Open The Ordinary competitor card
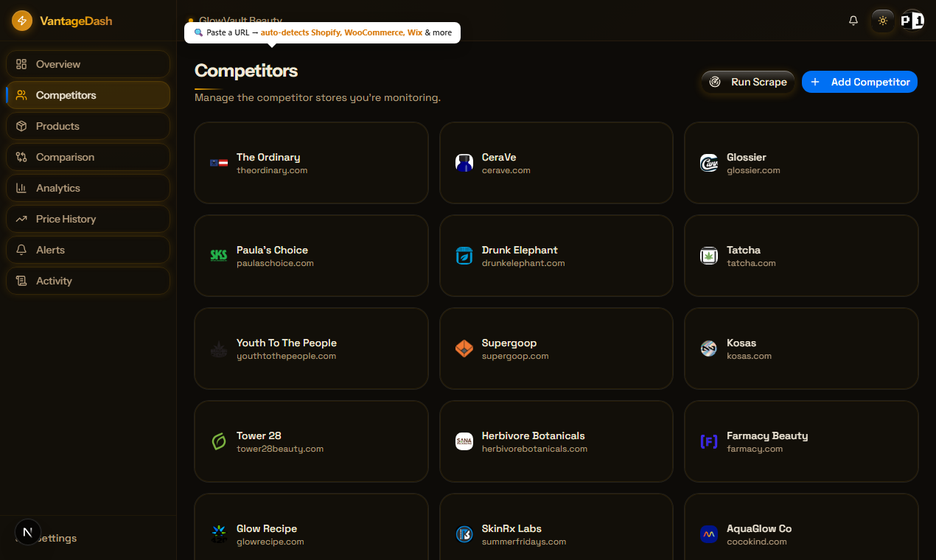The width and height of the screenshot is (936, 560). 311,163
